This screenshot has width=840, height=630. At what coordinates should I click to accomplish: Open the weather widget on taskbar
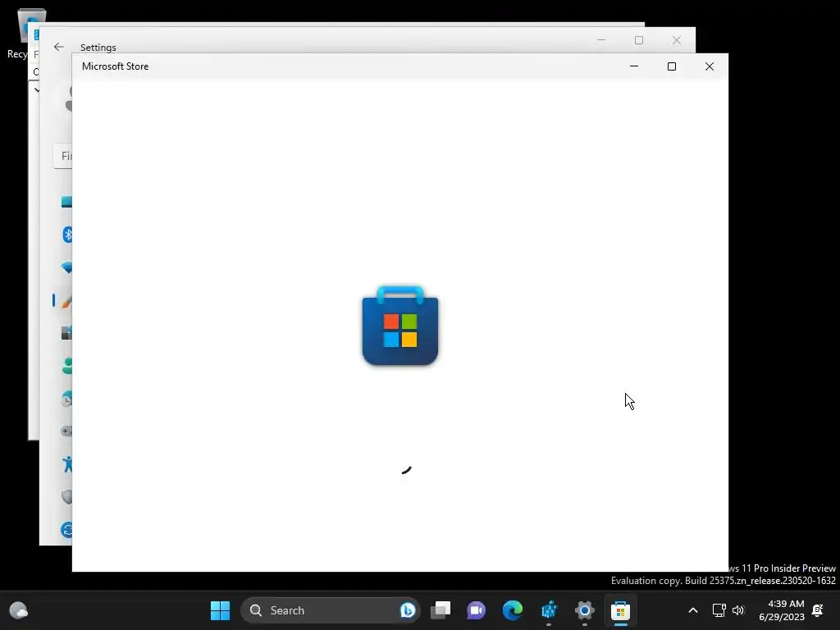(19, 610)
